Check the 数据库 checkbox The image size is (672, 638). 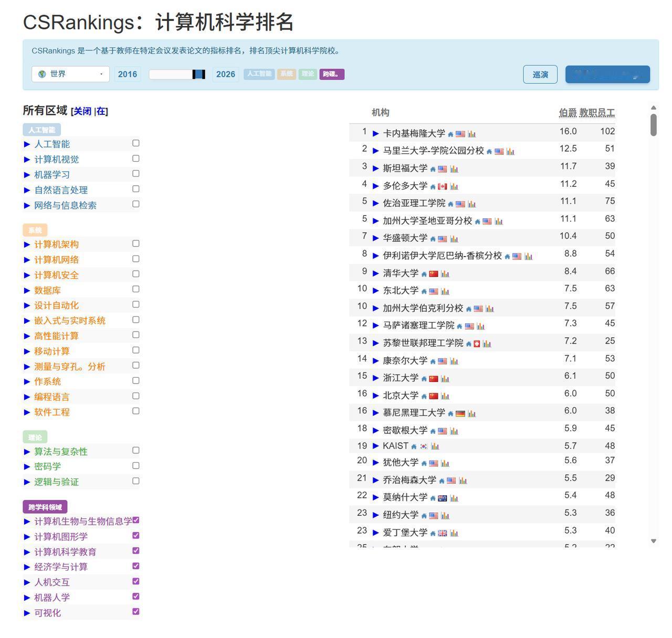(136, 289)
